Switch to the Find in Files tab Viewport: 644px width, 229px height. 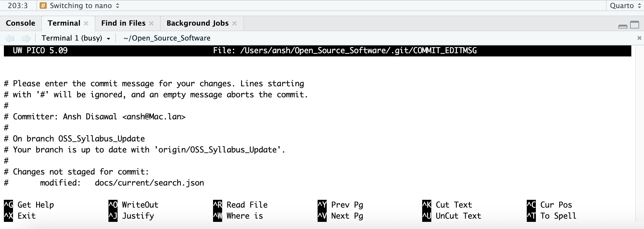coord(123,23)
